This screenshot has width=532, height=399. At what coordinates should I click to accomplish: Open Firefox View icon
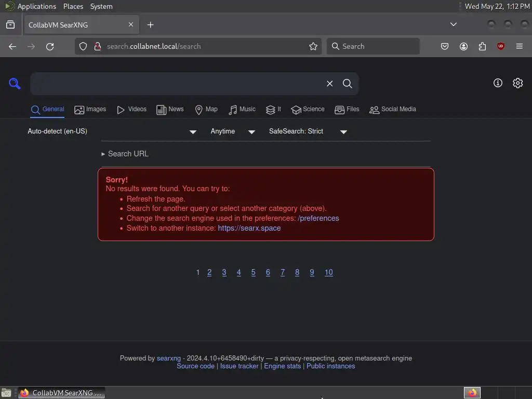(10, 24)
